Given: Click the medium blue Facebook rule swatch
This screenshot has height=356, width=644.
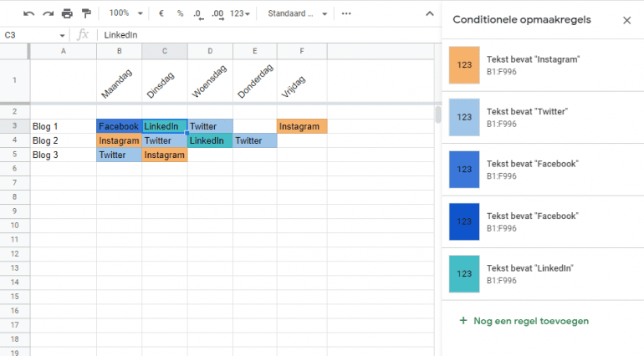Looking at the screenshot, I should (x=464, y=169).
